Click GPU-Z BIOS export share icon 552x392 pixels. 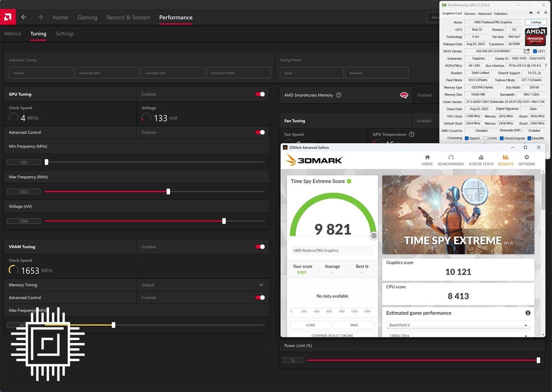tap(527, 51)
